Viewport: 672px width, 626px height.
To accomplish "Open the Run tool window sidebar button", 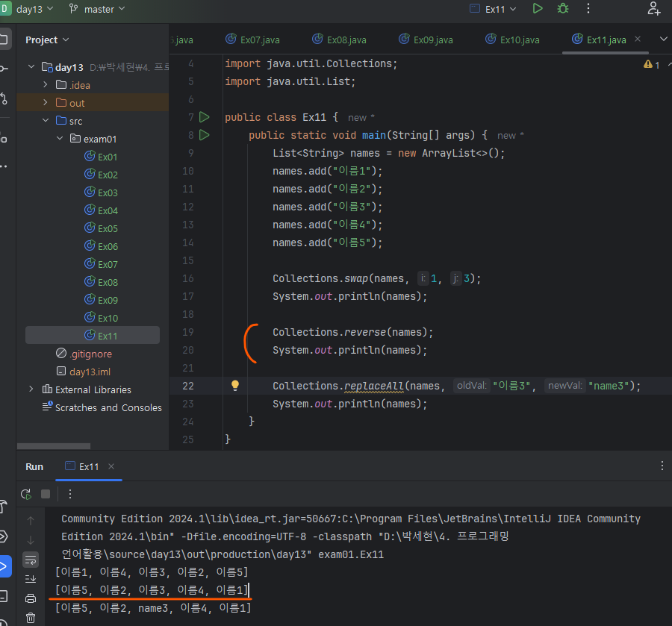I will tap(4, 566).
